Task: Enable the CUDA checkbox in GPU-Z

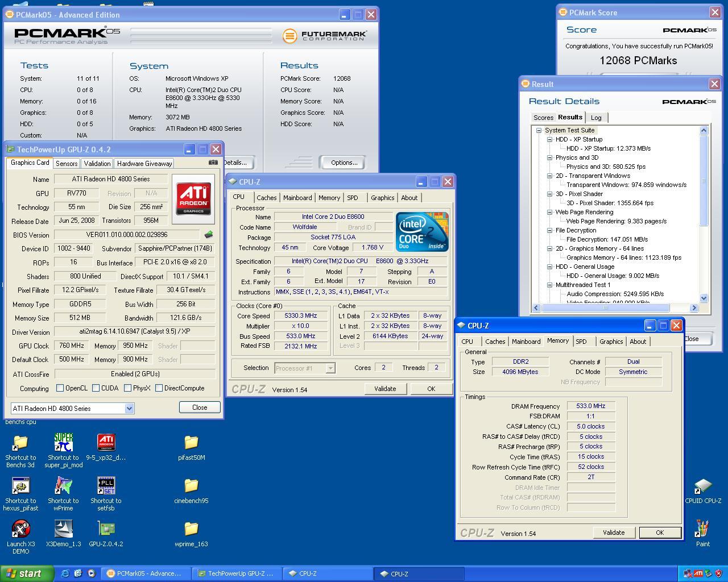Action: pyautogui.click(x=96, y=388)
